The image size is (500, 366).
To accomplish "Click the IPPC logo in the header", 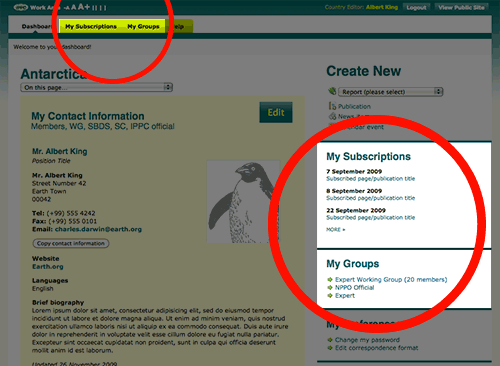I will [x=21, y=7].
